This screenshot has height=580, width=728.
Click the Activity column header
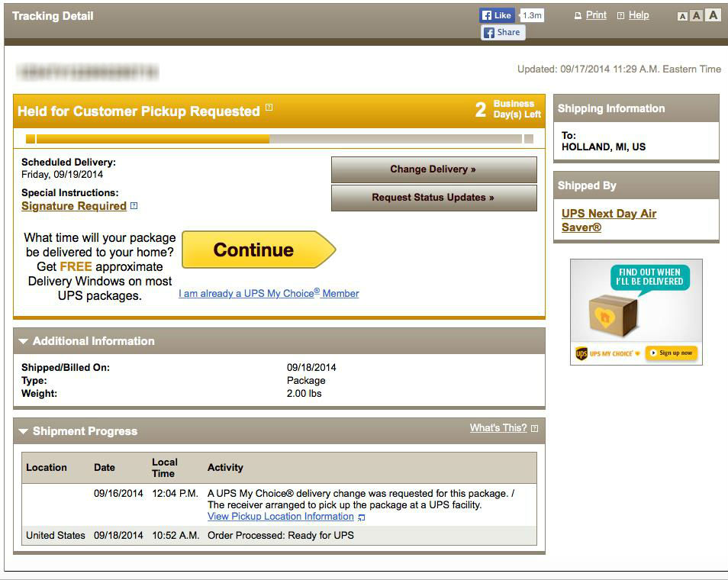point(225,468)
